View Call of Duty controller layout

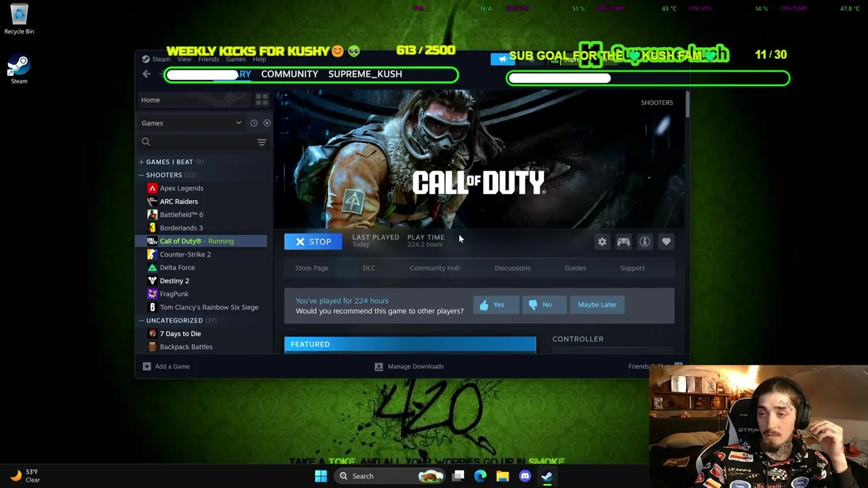(623, 242)
